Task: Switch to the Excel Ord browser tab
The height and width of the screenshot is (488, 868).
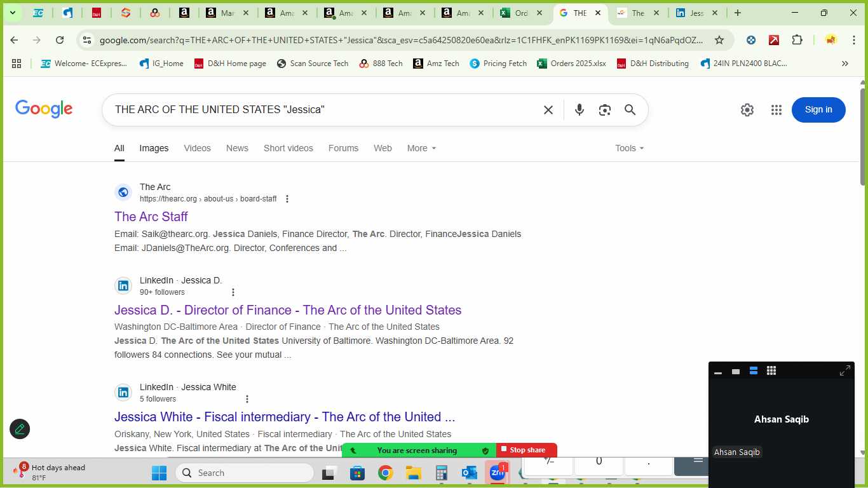Action: pos(522,13)
